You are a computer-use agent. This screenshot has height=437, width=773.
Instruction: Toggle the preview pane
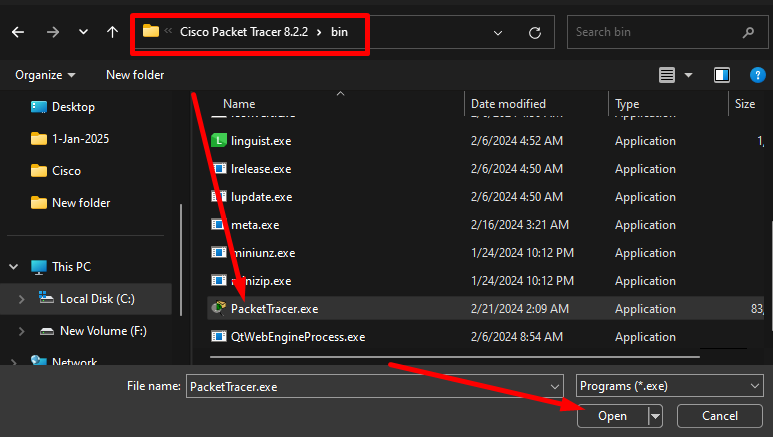coord(722,75)
